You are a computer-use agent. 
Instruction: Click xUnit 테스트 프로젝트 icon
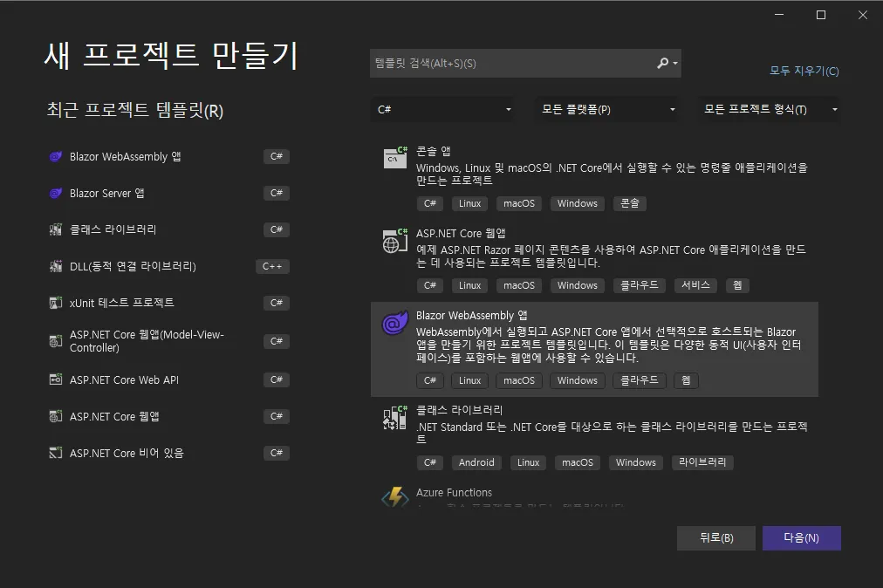55,303
